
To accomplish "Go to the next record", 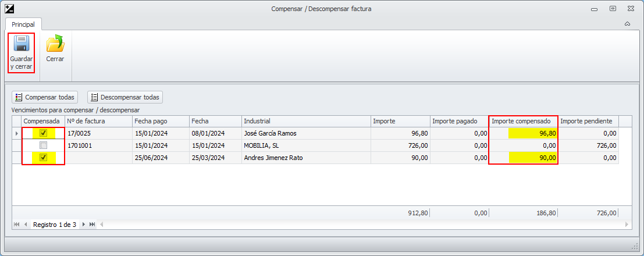I will coord(84,225).
